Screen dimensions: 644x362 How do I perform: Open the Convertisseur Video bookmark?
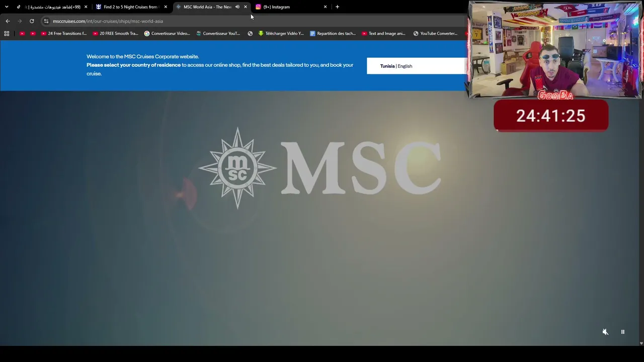(x=167, y=34)
